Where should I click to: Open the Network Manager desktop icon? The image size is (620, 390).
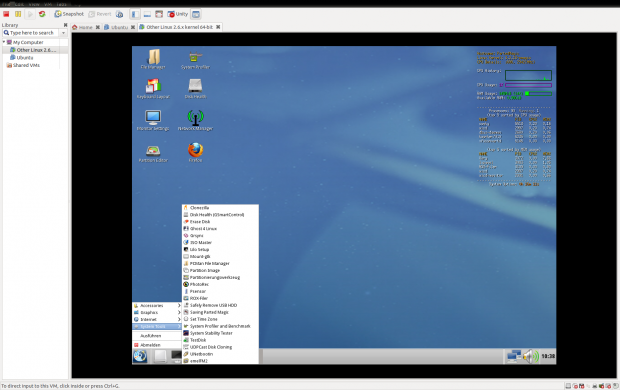click(195, 121)
